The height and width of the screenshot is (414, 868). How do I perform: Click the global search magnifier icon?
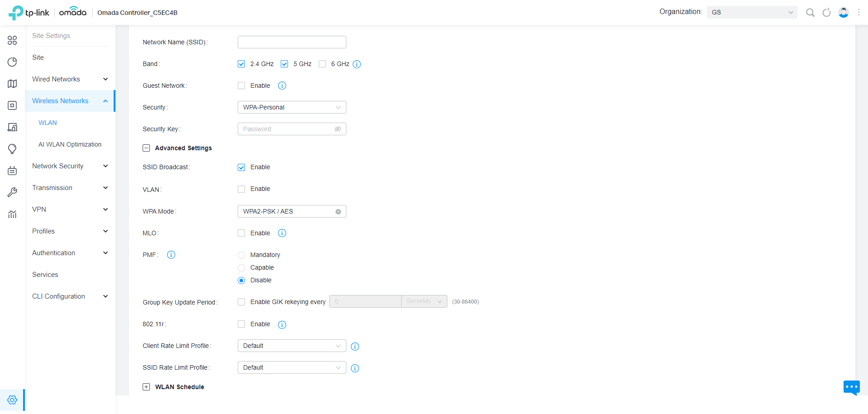click(x=810, y=13)
